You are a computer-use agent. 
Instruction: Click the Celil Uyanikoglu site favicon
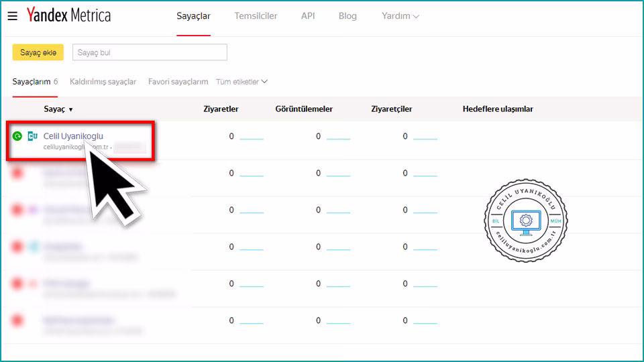32,136
